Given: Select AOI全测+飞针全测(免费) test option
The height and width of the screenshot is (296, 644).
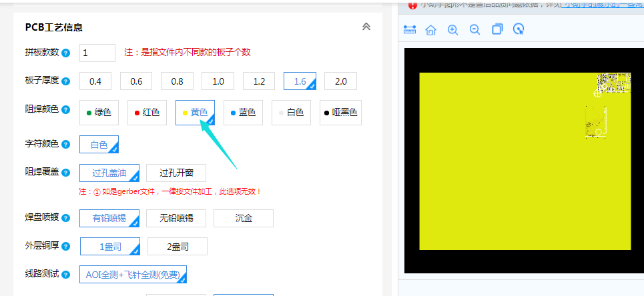Looking at the screenshot, I should tap(133, 274).
